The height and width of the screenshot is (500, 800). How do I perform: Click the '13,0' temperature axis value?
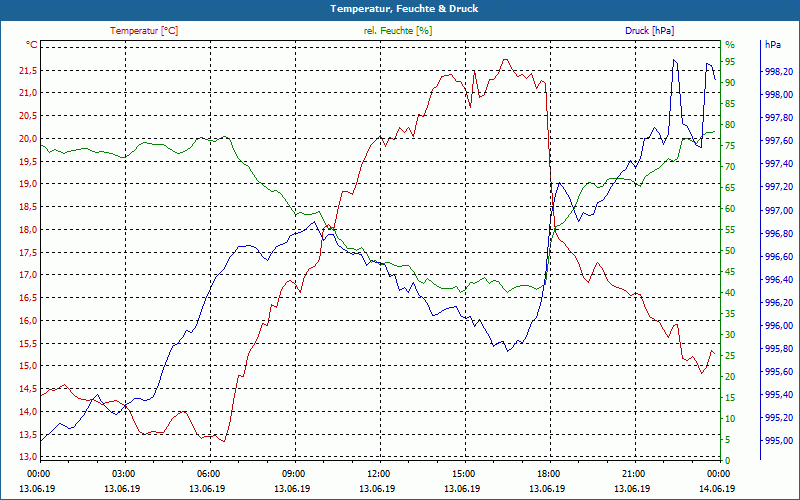[28, 457]
